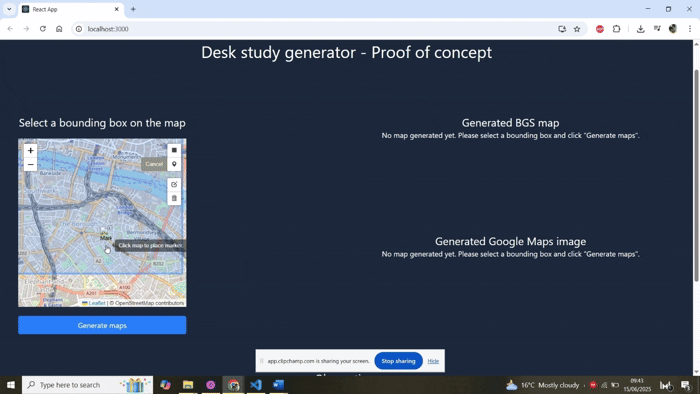Stop sharing the screen
The image size is (700, 394).
coord(398,361)
